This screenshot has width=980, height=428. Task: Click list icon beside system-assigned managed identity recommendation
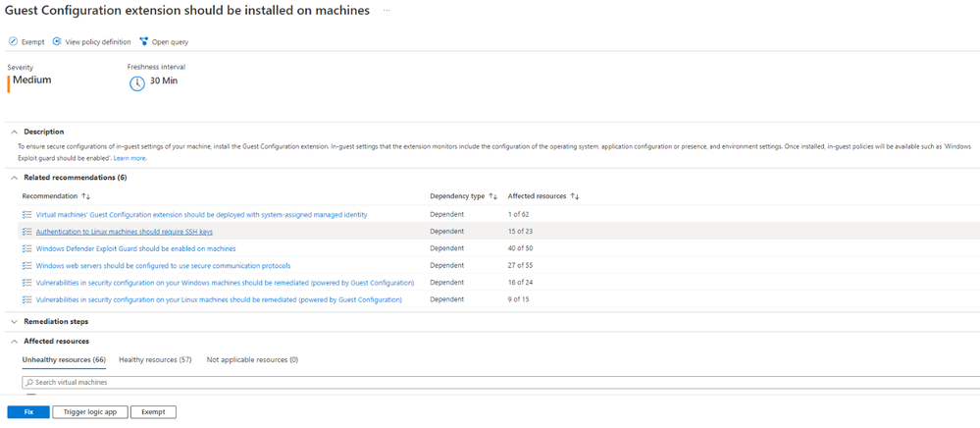26,215
